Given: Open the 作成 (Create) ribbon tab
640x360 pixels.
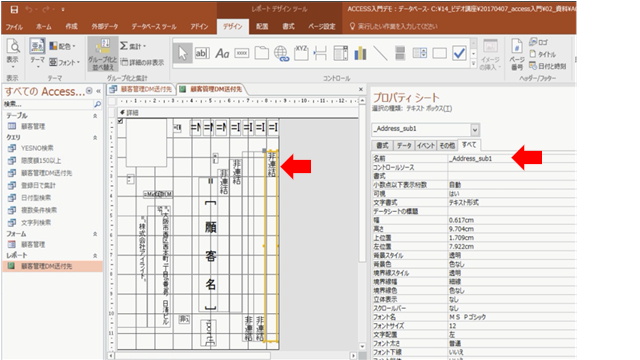Looking at the screenshot, I should click(71, 27).
